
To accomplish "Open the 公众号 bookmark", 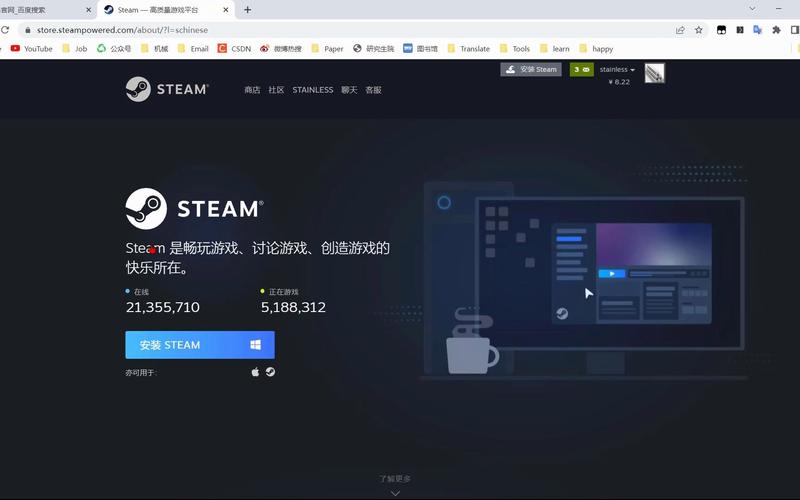I will click(114, 48).
